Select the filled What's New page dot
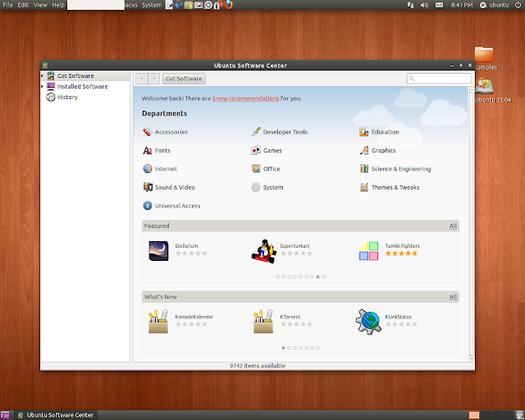This screenshot has height=420, width=525. [x=283, y=348]
